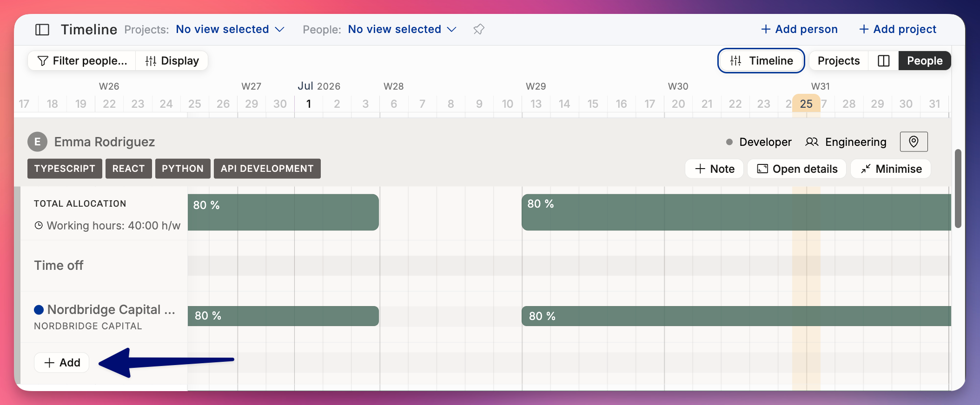Viewport: 980px width, 405px height.
Task: Click the location pin icon for Emma
Action: coord(914,142)
